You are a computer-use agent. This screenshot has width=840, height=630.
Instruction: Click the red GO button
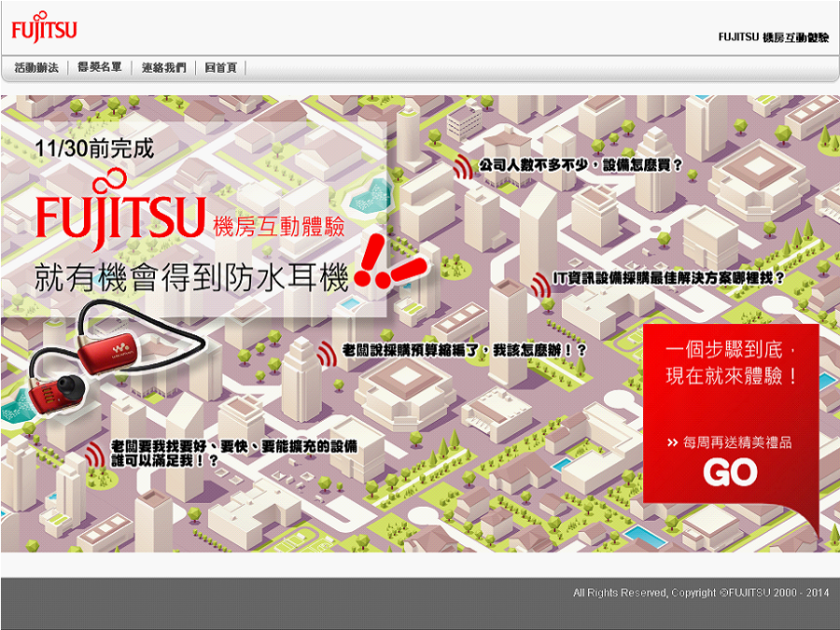coord(730,472)
